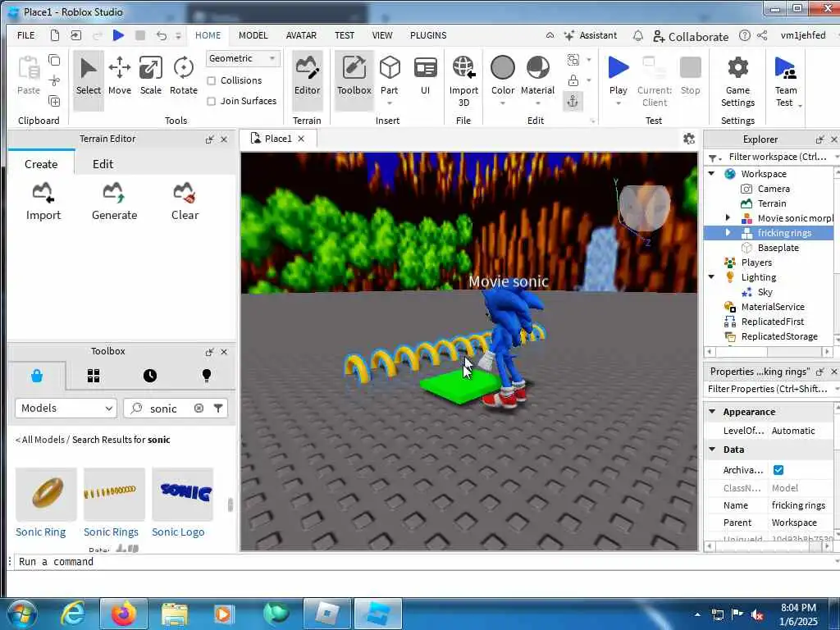Switch to Terrain Editor Edit tab

click(x=103, y=164)
